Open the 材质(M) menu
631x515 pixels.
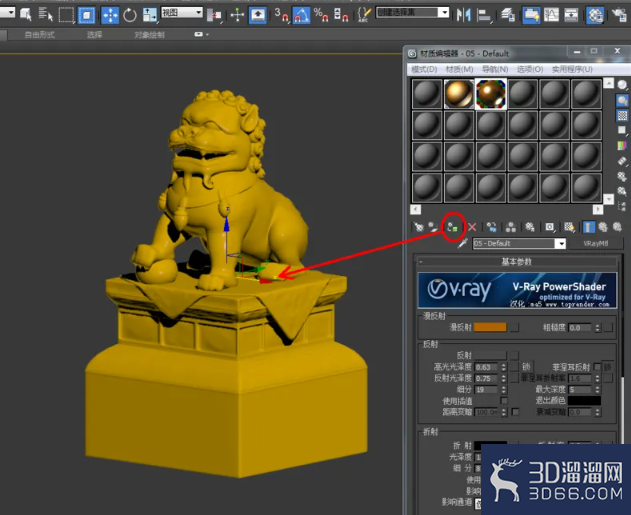tap(459, 69)
